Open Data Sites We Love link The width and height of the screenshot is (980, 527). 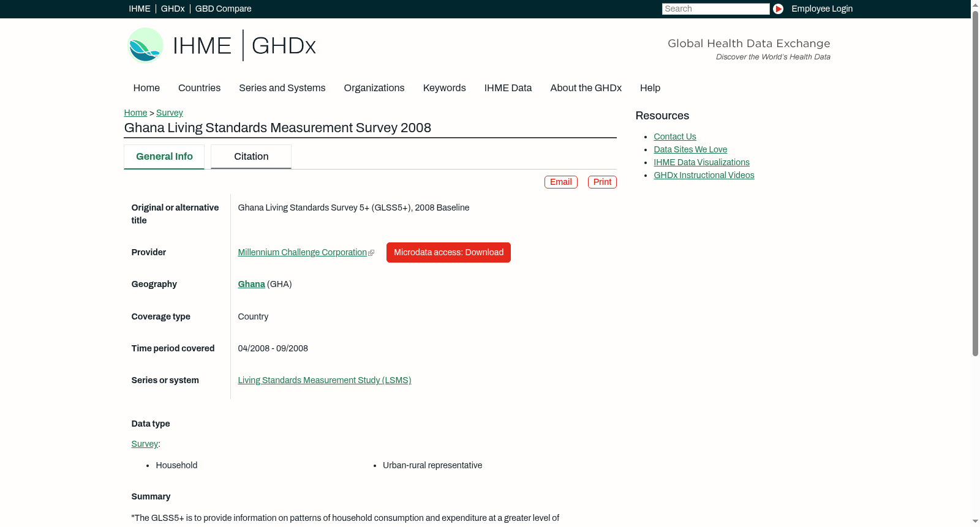coord(690,149)
